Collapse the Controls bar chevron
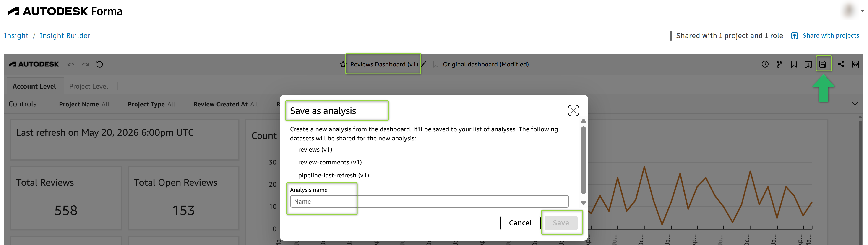The width and height of the screenshot is (868, 245). pyautogui.click(x=855, y=104)
